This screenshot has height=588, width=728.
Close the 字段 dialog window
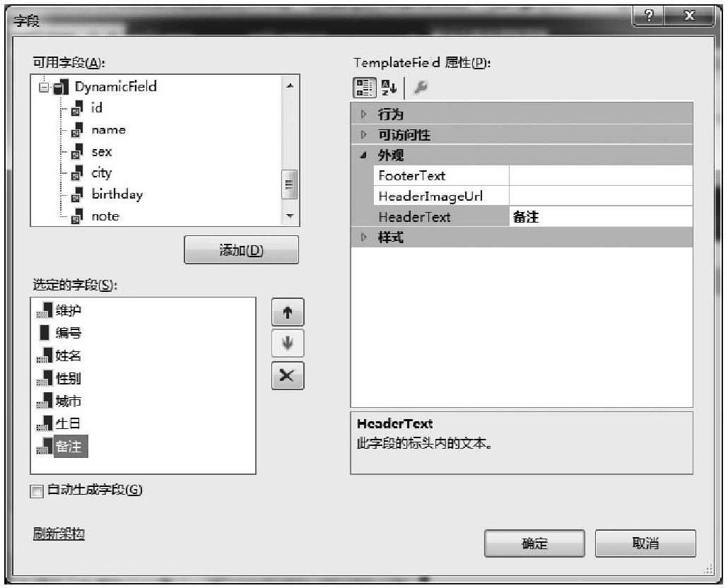(689, 16)
